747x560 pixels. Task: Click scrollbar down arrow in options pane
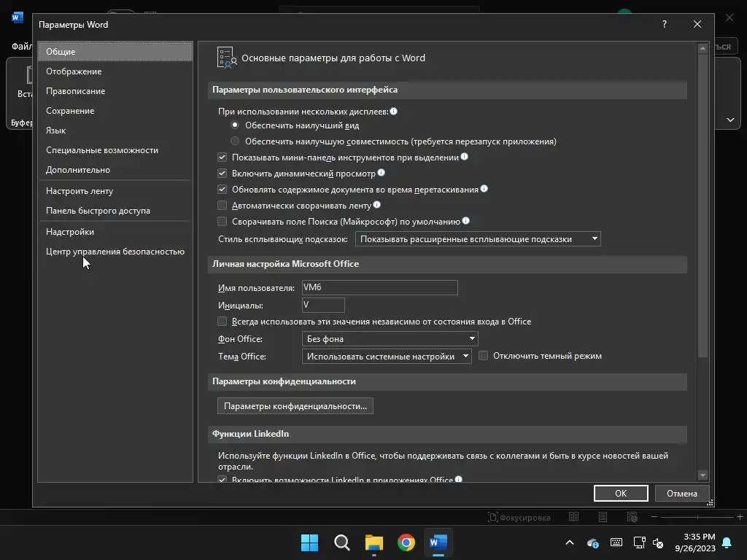pyautogui.click(x=703, y=475)
